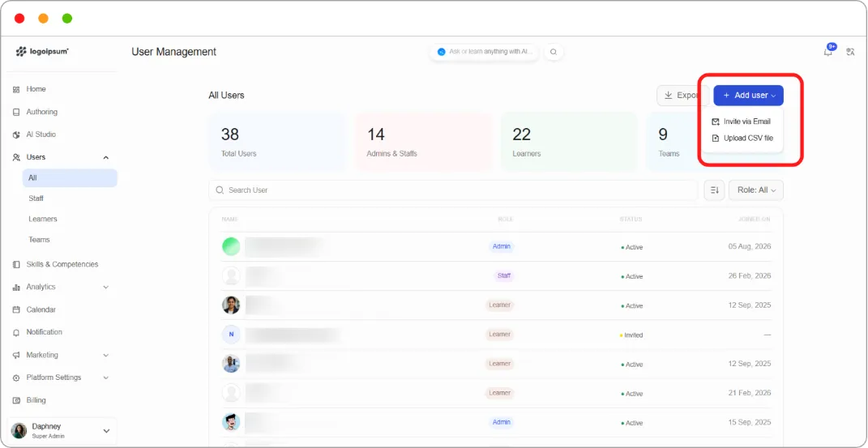Click the Export button
This screenshot has height=448, width=868.
[x=682, y=95]
